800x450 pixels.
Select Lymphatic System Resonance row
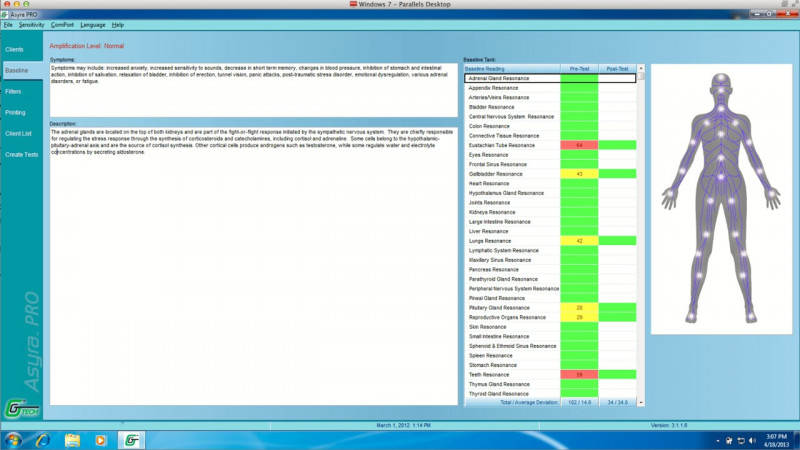pos(550,251)
